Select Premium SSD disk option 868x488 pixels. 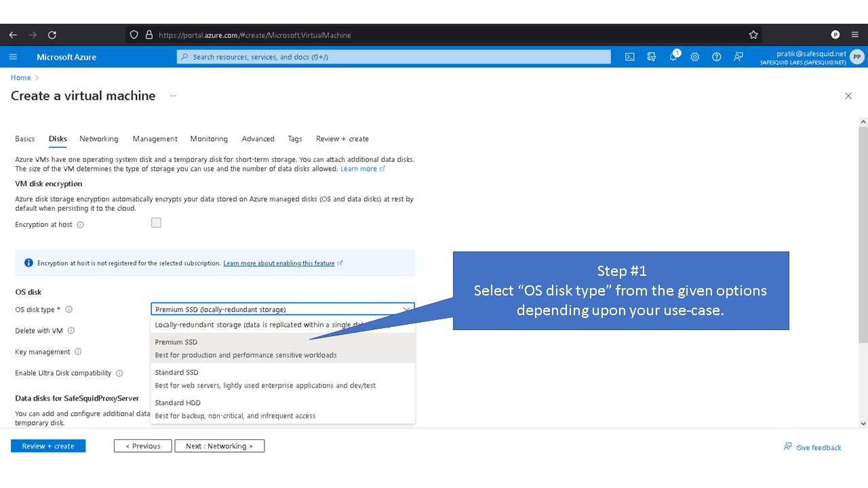pos(283,348)
